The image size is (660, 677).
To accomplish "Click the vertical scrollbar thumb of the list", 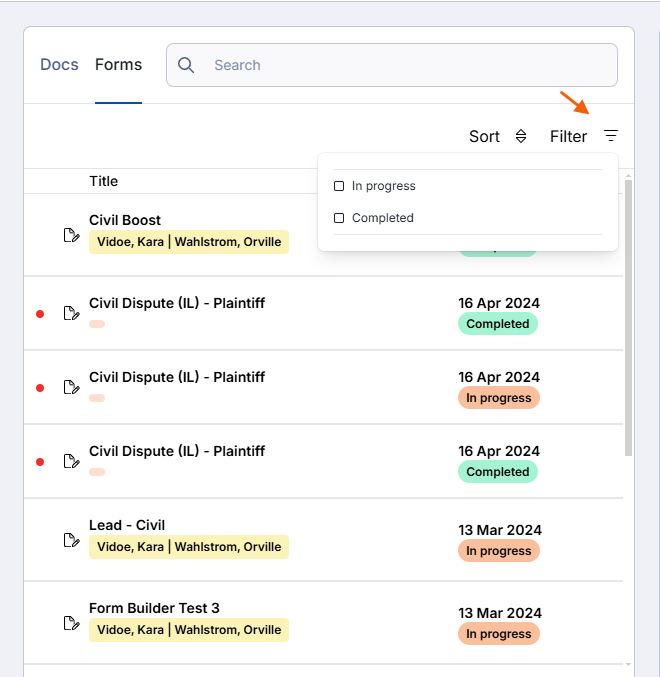I will click(628, 317).
